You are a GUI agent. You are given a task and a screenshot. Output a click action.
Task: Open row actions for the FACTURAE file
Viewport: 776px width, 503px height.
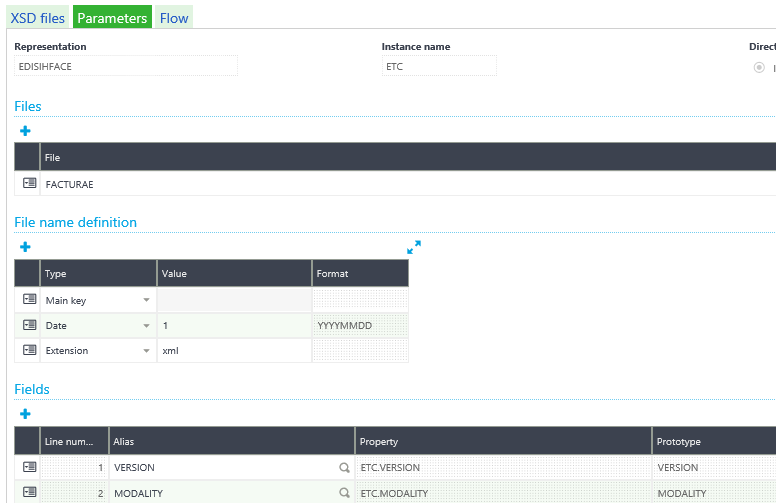(x=28, y=184)
